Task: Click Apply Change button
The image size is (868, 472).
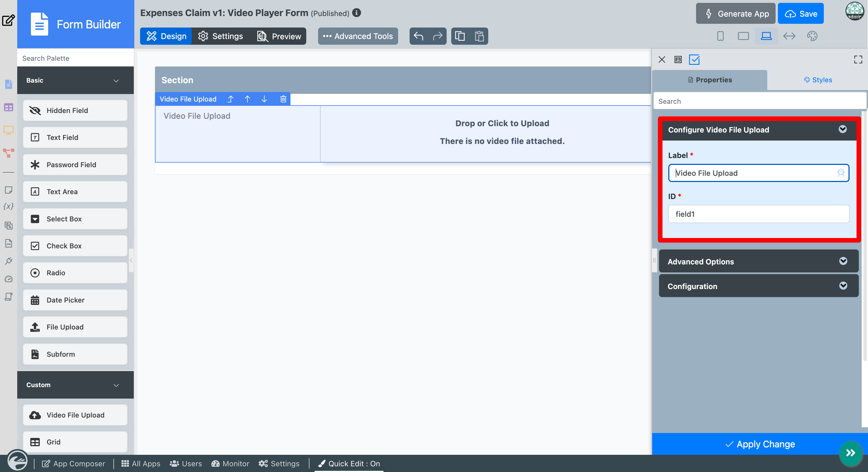Action: coord(759,444)
